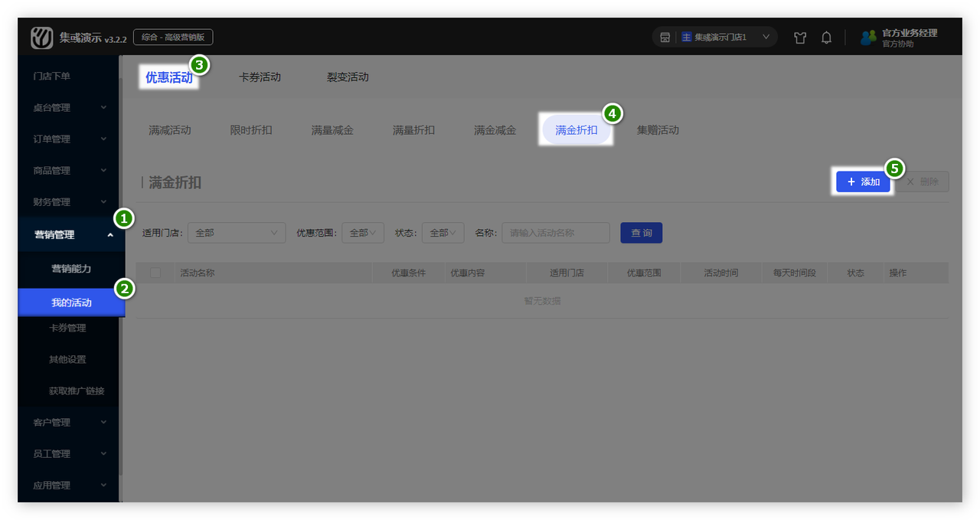Expand the 财务管理 sidebar chevron
The height and width of the screenshot is (520, 980).
[x=104, y=201]
